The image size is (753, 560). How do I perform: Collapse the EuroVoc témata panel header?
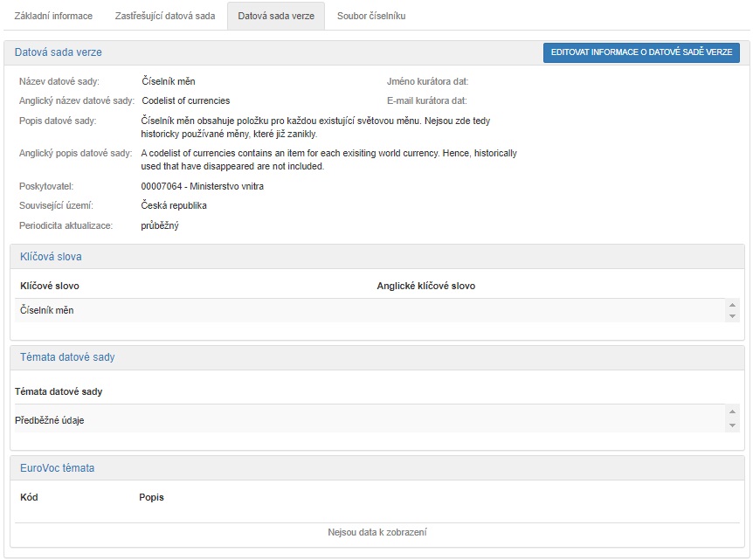(57, 468)
